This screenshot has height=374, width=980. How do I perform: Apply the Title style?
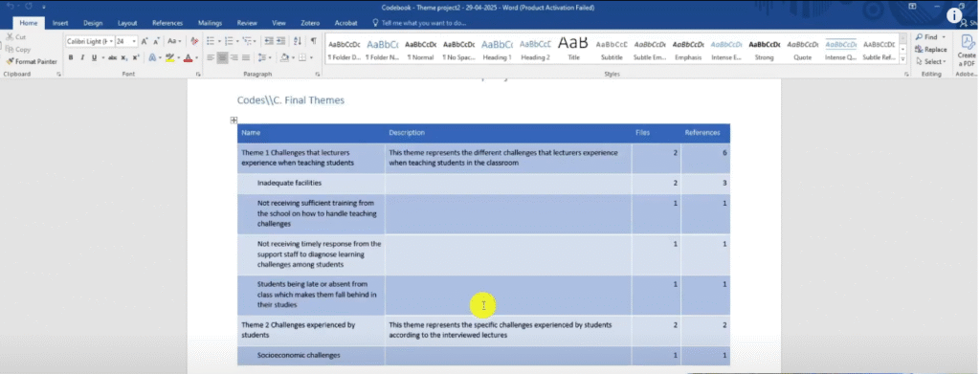[x=573, y=50]
